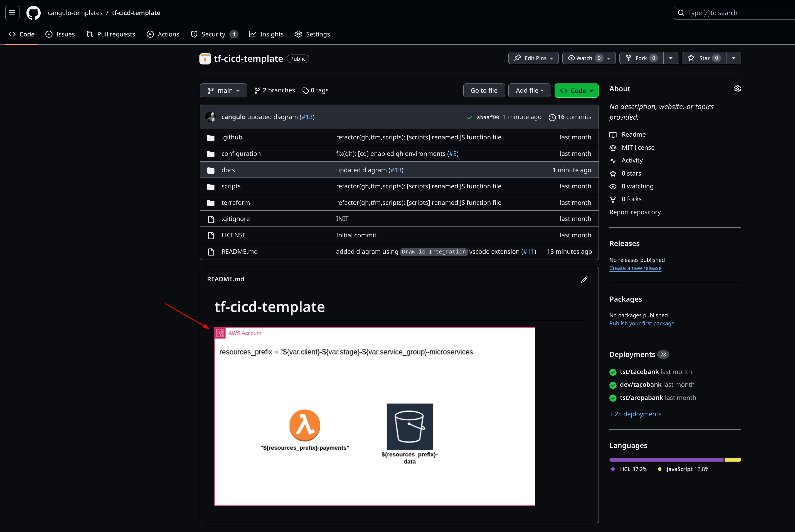Image resolution: width=795 pixels, height=532 pixels.
Task: Click the Go to file button
Action: click(x=484, y=91)
